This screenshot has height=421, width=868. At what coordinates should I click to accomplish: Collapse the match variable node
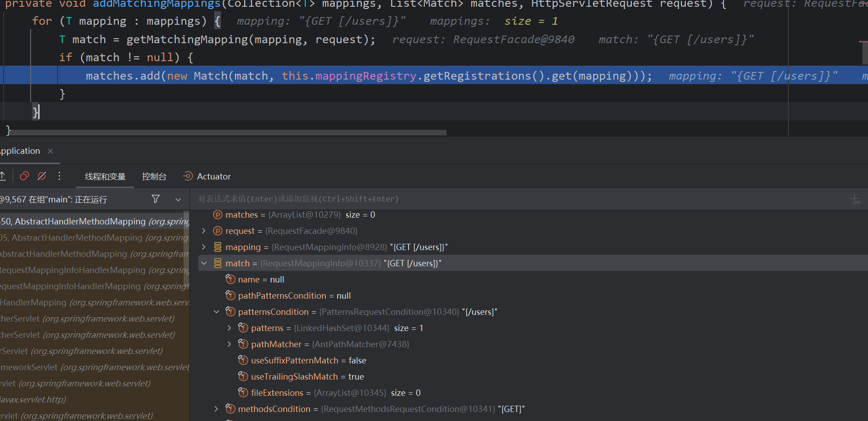coord(204,263)
